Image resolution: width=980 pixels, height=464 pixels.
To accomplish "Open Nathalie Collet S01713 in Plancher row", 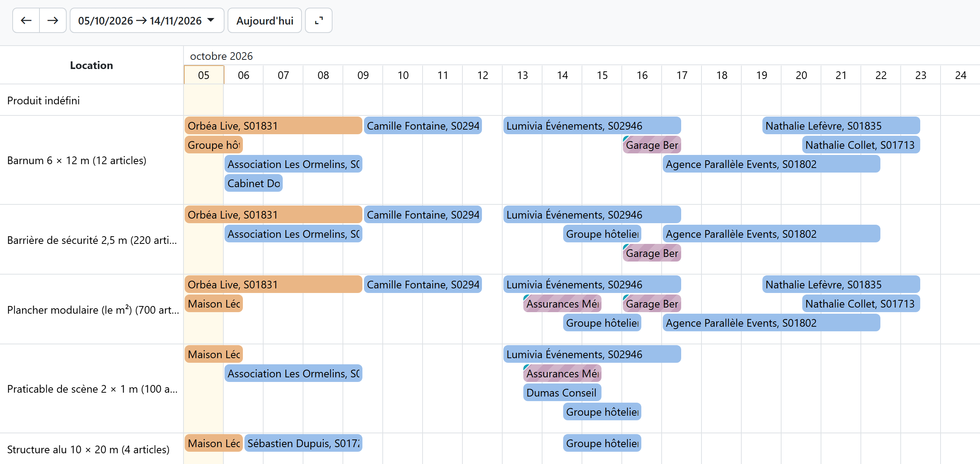I will point(861,303).
